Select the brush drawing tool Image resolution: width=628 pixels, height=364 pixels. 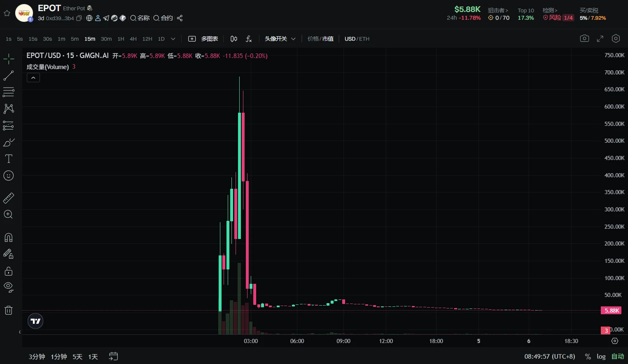(9, 142)
